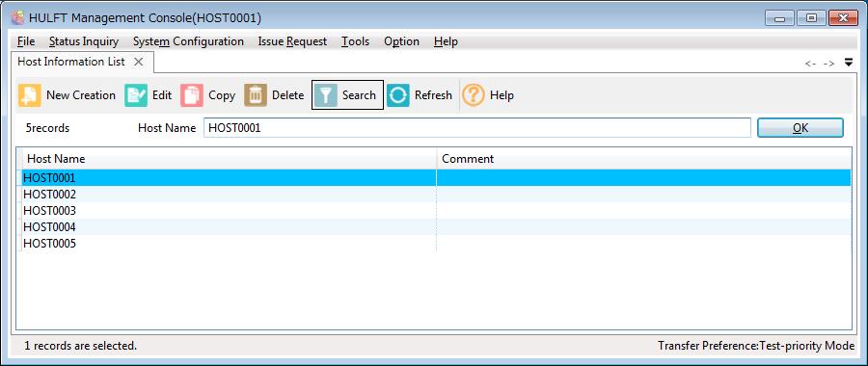Click the Refresh circular arrows icon
This screenshot has height=366, width=868.
tap(398, 95)
